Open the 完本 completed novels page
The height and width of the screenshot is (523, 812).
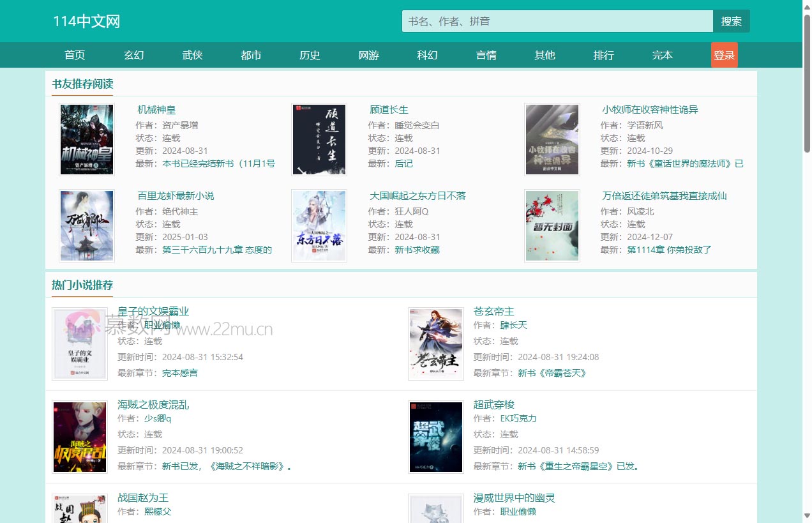tap(662, 55)
